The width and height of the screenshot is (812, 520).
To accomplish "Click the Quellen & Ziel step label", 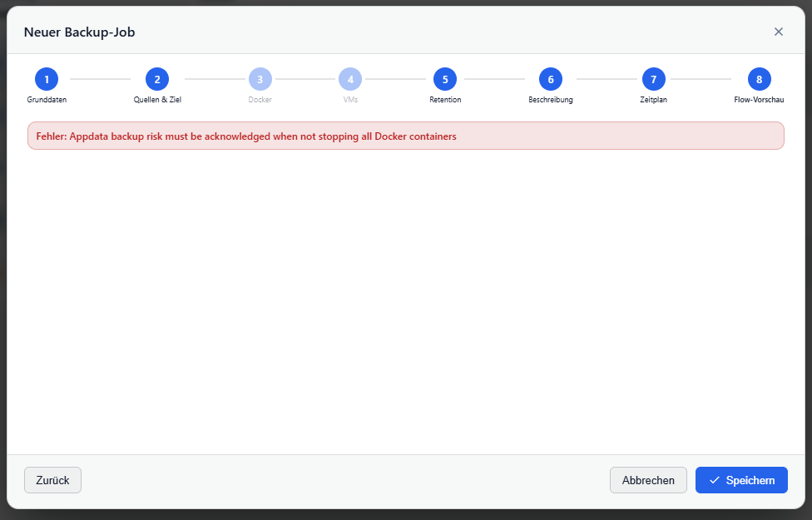I will [157, 100].
